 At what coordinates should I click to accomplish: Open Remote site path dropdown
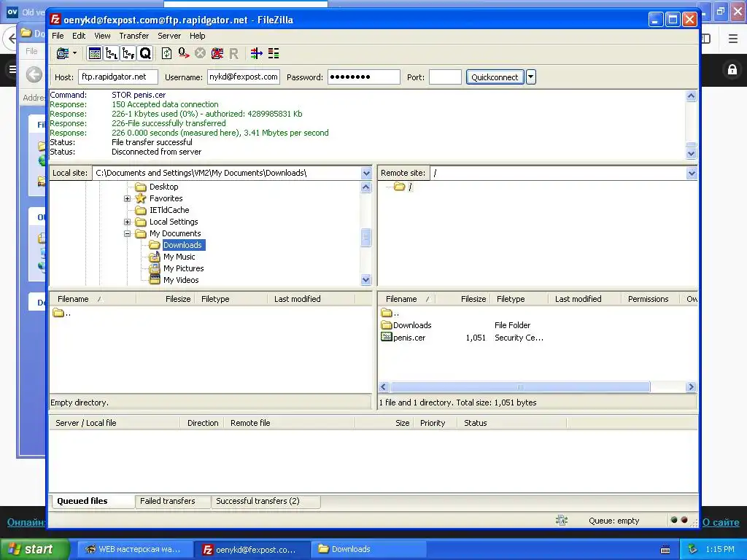[692, 174]
